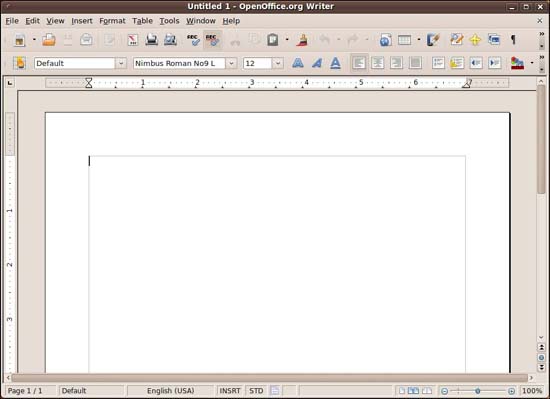Export the document directly as PDF
Image resolution: width=550 pixels, height=399 pixels.
click(x=133, y=40)
